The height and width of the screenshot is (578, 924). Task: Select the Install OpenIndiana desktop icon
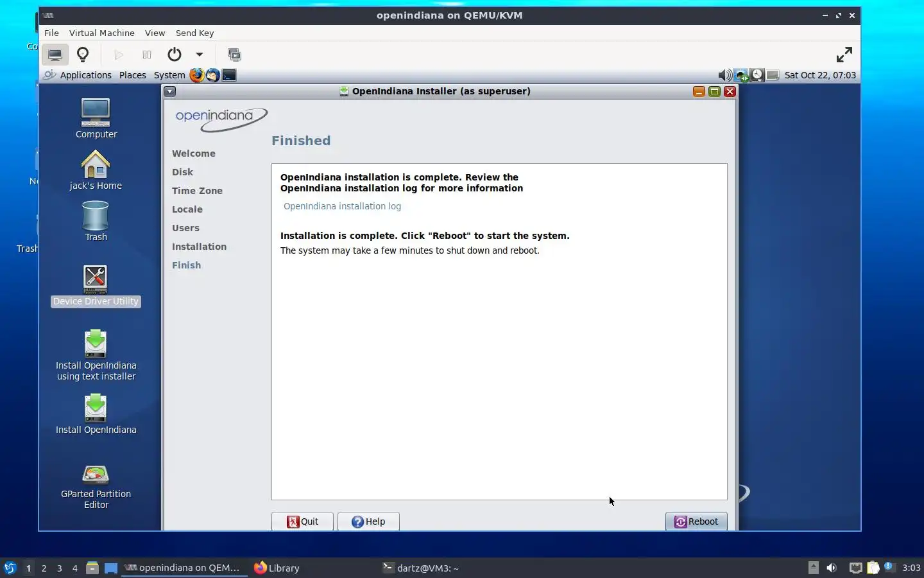coord(96,414)
